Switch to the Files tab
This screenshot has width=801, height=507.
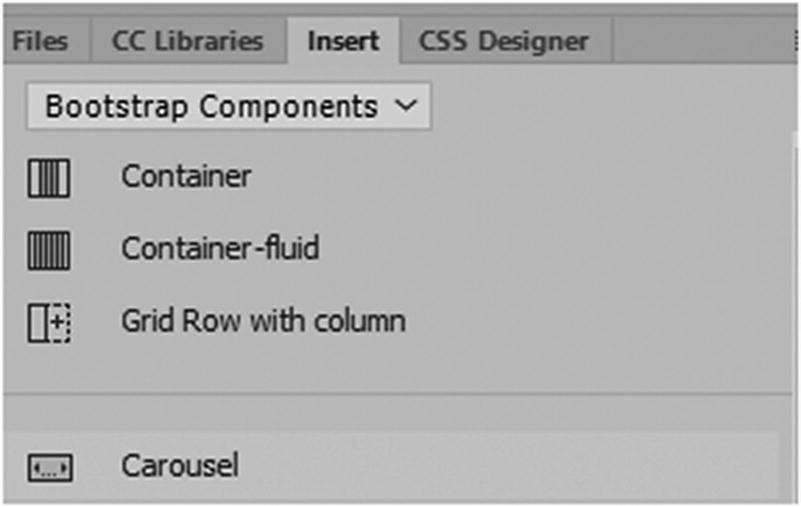tap(40, 41)
